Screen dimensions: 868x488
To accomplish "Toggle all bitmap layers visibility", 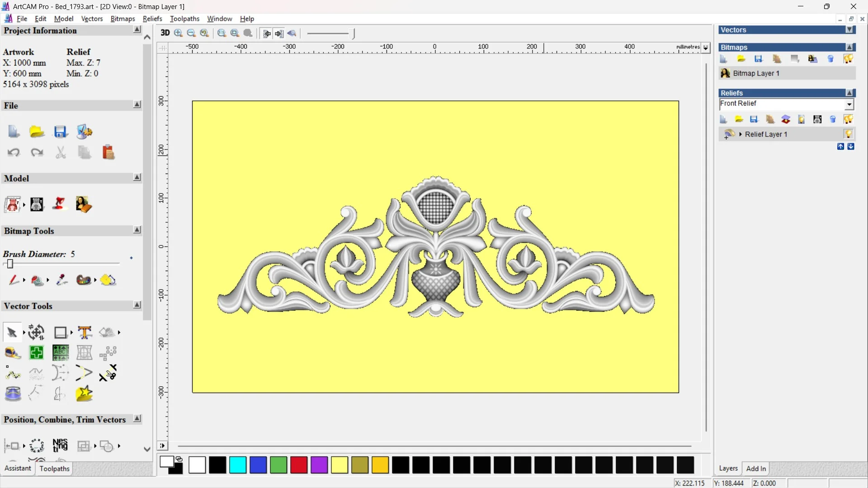I will click(848, 59).
